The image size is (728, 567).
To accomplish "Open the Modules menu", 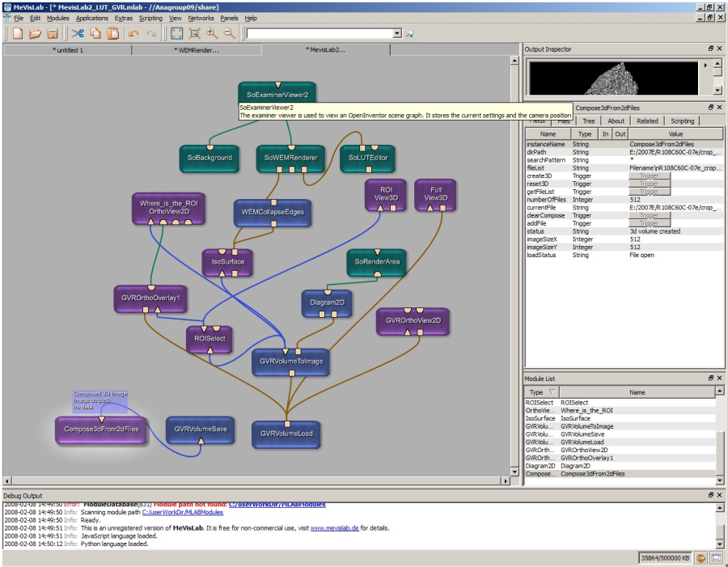I will coord(57,18).
